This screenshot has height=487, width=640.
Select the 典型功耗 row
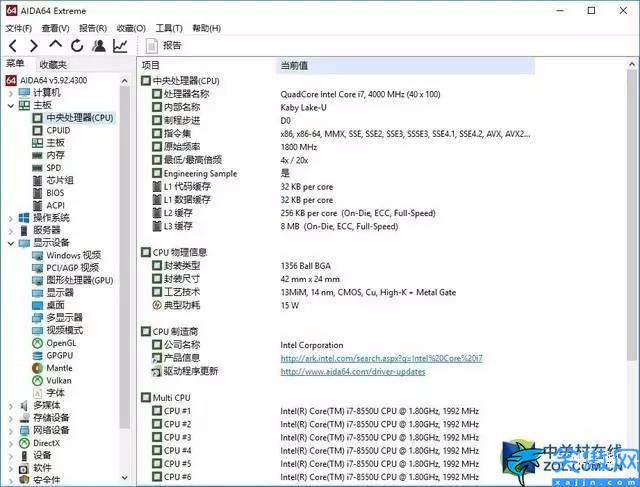pyautogui.click(x=225, y=305)
